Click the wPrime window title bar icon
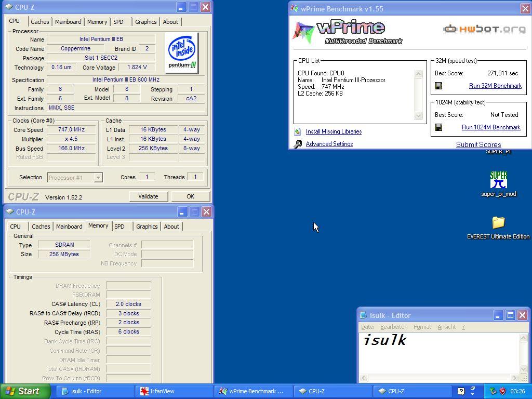This screenshot has height=399, width=532. (x=295, y=8)
